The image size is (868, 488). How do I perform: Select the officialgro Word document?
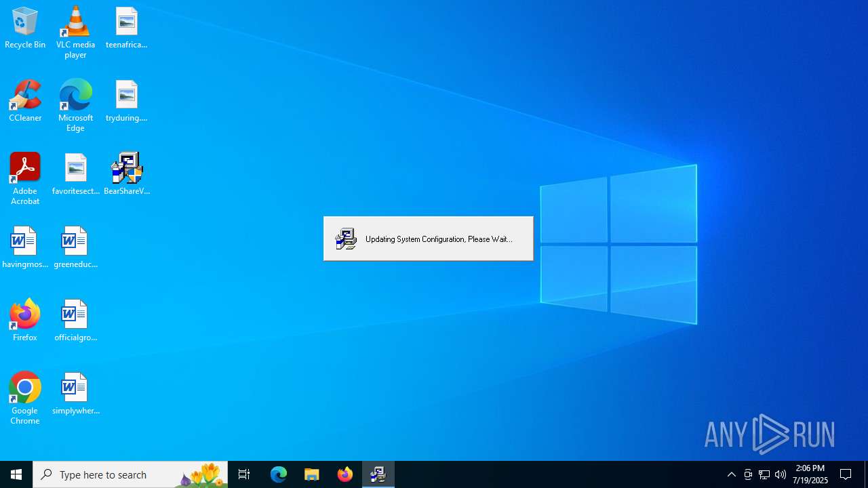tap(75, 321)
